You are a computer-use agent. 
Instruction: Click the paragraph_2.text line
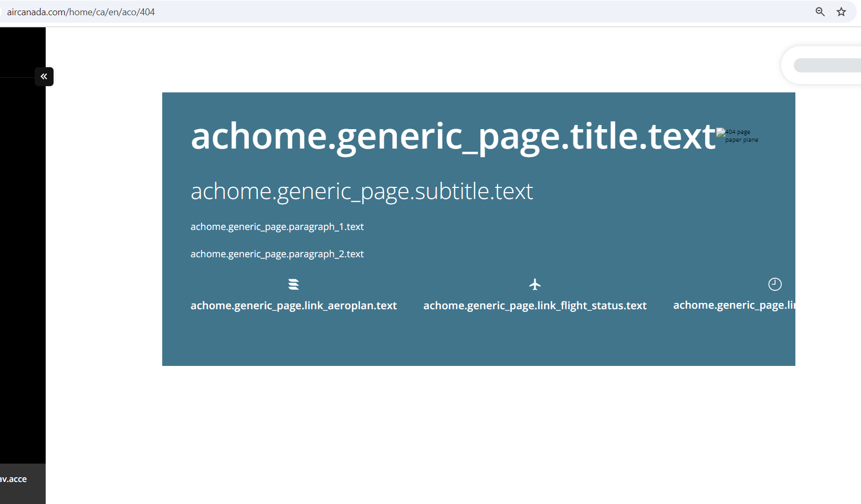(277, 254)
